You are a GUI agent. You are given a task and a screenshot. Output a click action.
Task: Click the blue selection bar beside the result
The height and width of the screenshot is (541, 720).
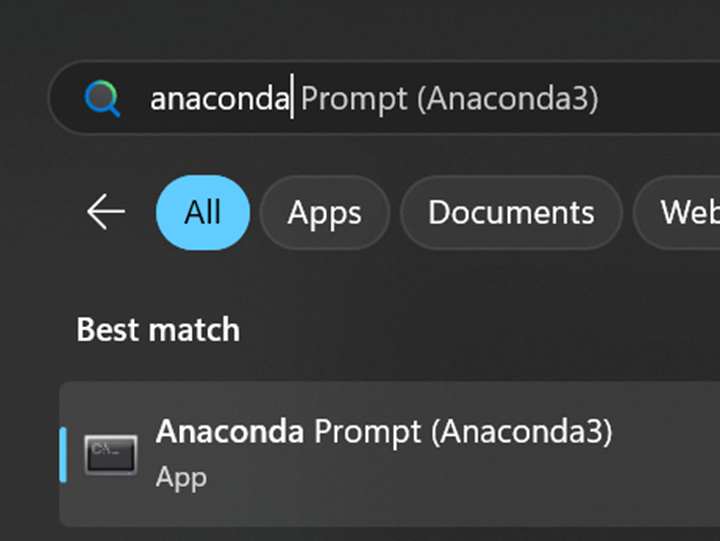63,455
